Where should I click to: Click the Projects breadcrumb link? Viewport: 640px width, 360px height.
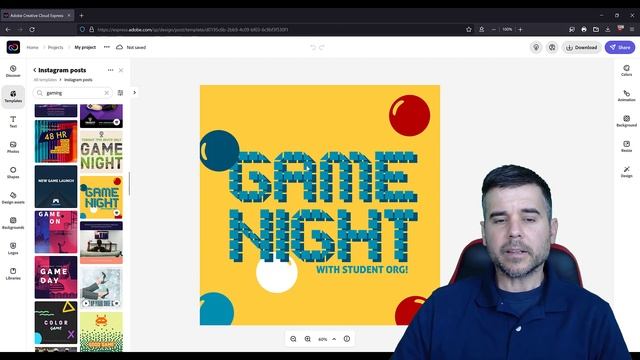click(56, 47)
